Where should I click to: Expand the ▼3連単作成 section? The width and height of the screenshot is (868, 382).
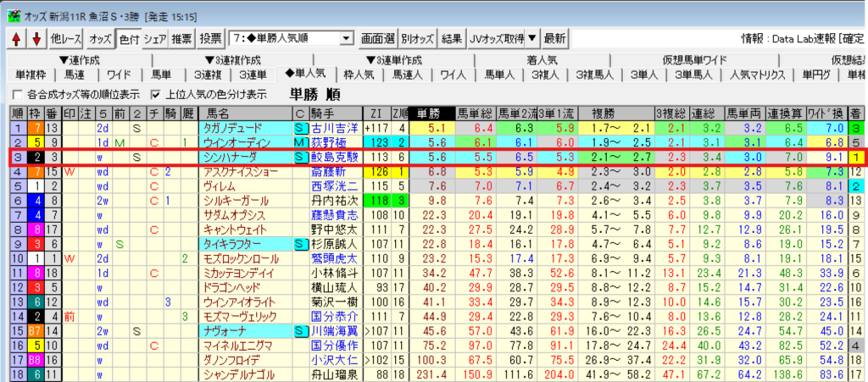click(393, 60)
